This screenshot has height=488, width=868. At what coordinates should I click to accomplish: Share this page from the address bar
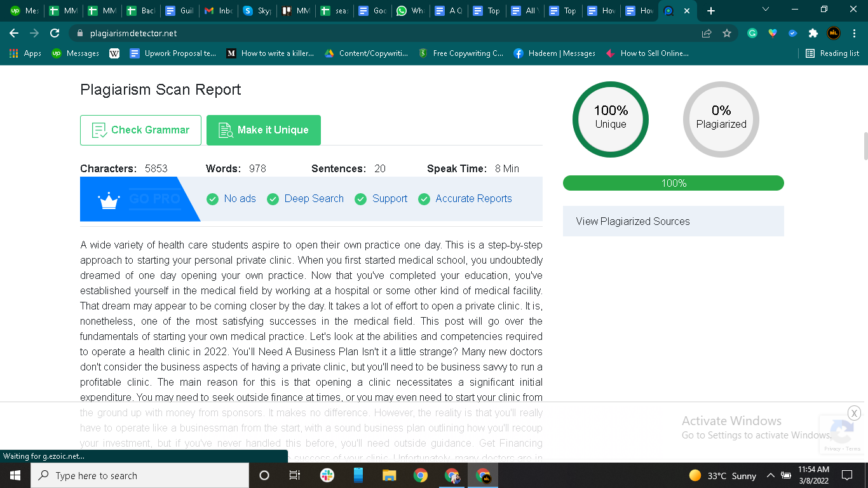point(707,33)
